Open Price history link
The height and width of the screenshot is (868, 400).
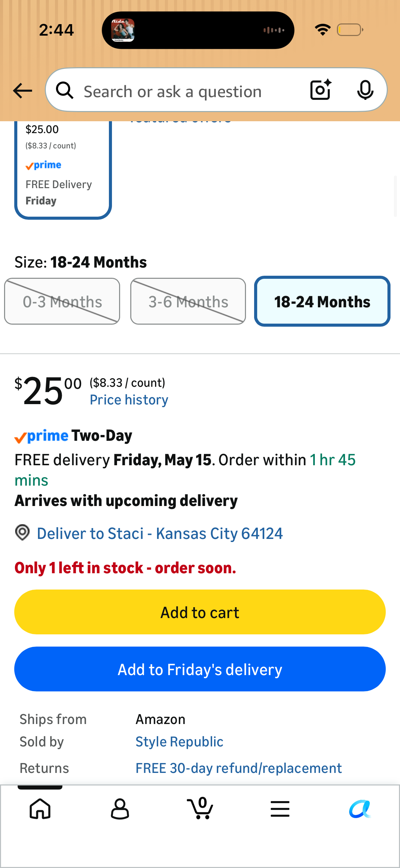click(x=129, y=400)
